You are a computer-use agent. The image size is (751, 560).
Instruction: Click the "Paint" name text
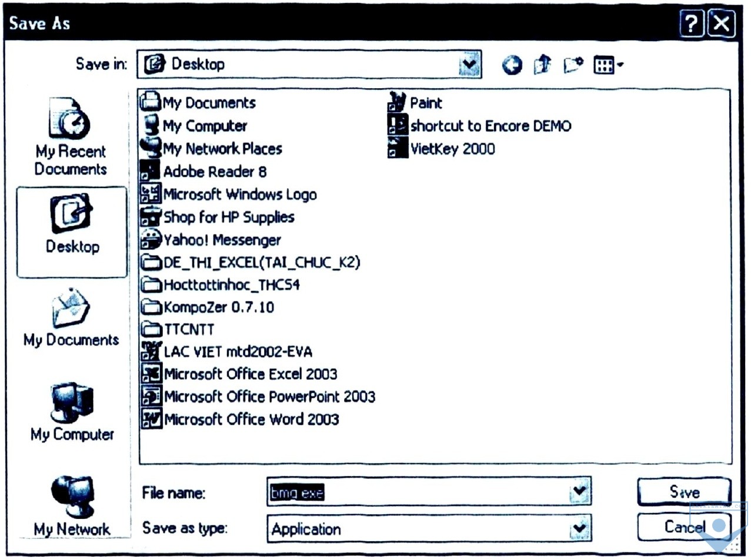426,103
